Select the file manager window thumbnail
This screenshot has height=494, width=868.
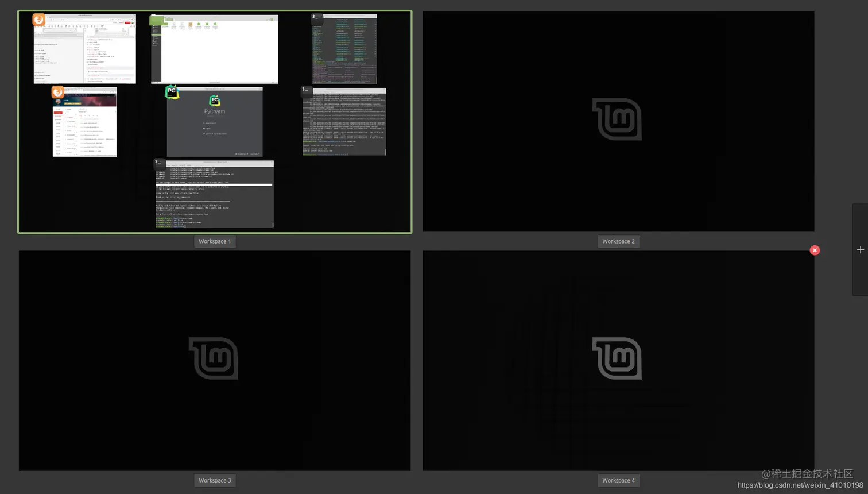tap(215, 49)
